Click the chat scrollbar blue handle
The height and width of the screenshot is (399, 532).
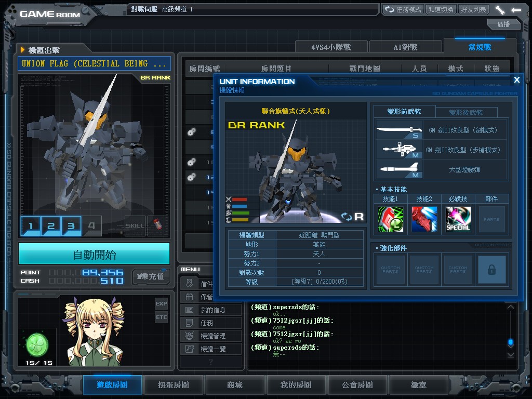tap(511, 342)
